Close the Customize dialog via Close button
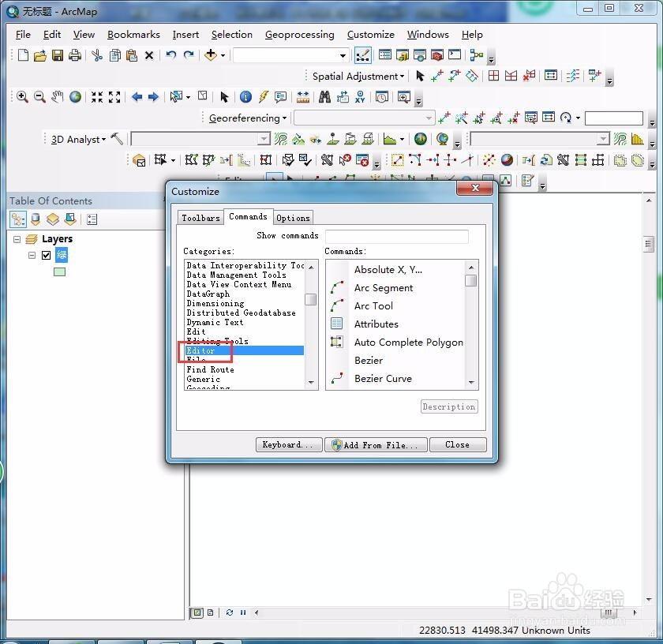Viewport: 663px width, 644px height. coord(458,444)
